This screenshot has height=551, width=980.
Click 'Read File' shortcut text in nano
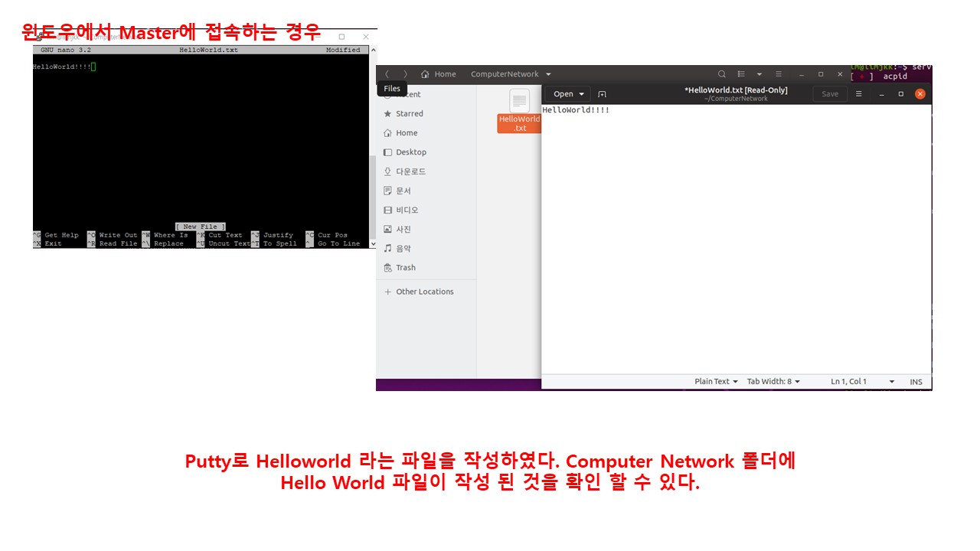(118, 243)
